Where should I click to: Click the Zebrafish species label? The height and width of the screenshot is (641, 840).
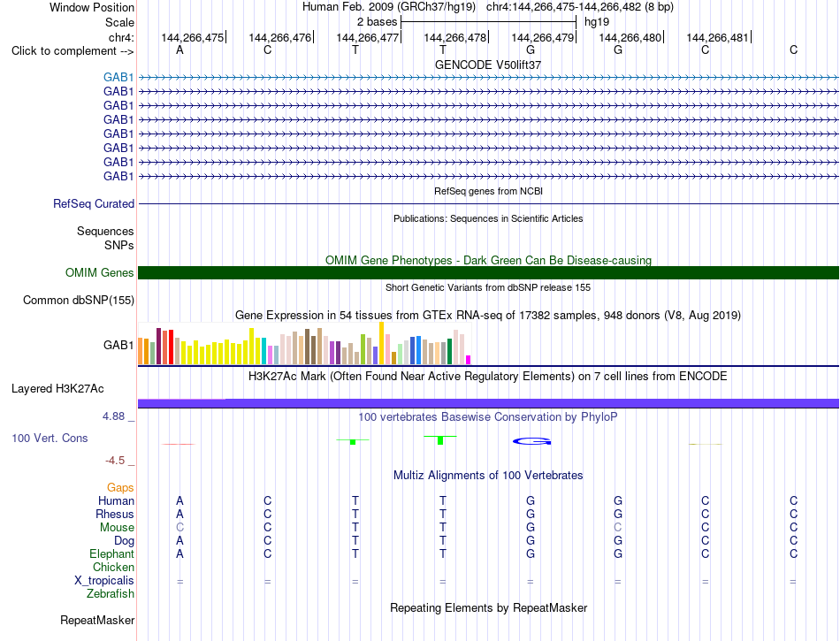(111, 593)
